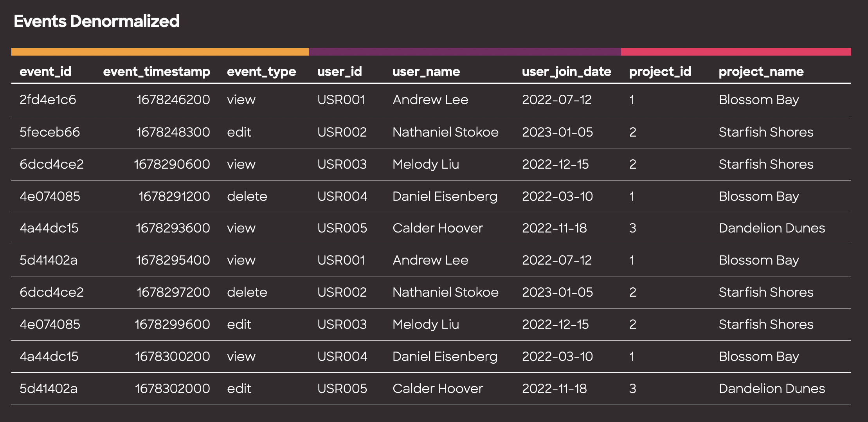The width and height of the screenshot is (868, 422).
Task: Click the Events Denormalized title
Action: pyautogui.click(x=97, y=21)
